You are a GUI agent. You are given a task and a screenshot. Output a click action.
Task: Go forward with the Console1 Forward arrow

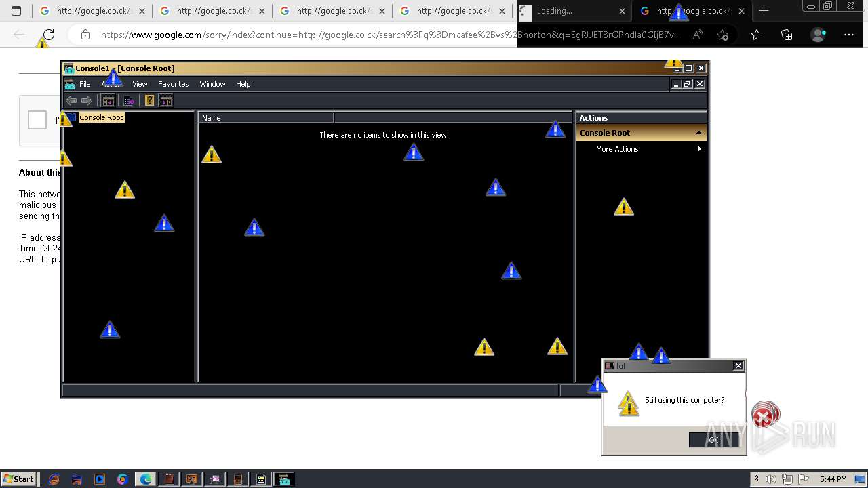pyautogui.click(x=87, y=101)
